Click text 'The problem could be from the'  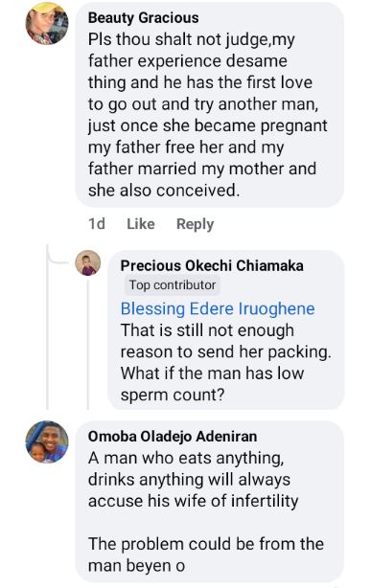tap(206, 544)
